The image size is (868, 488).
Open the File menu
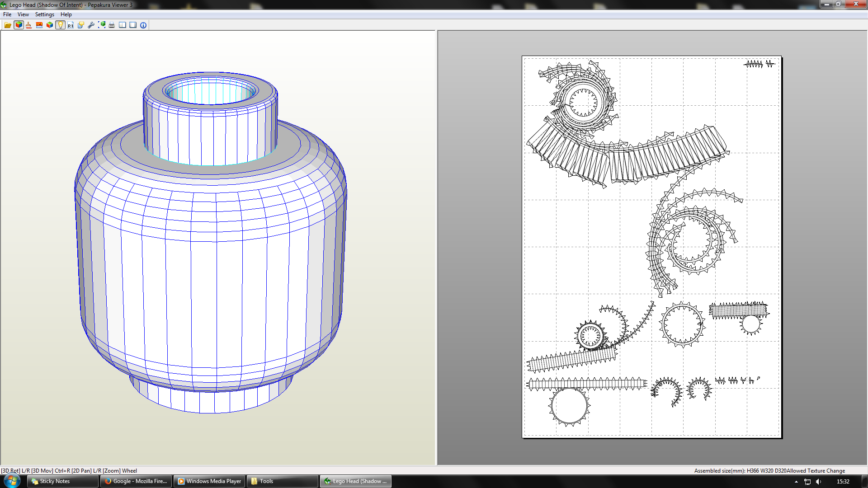tap(7, 14)
